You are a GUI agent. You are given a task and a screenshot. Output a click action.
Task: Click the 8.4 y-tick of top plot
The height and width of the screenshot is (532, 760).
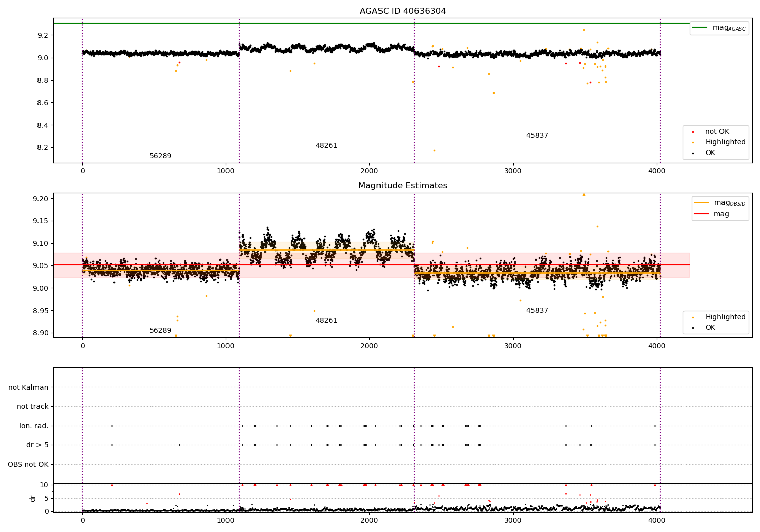click(43, 125)
